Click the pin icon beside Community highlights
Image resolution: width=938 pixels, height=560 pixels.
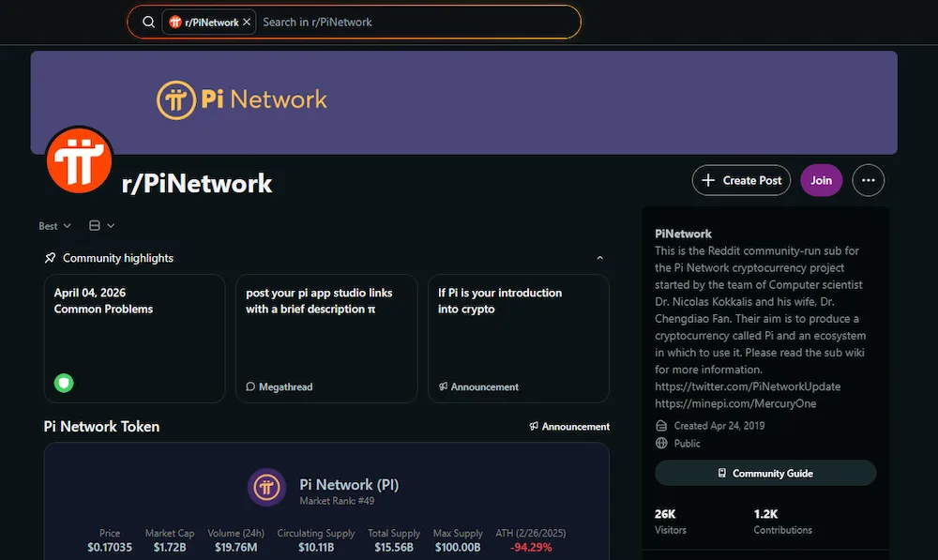click(50, 257)
